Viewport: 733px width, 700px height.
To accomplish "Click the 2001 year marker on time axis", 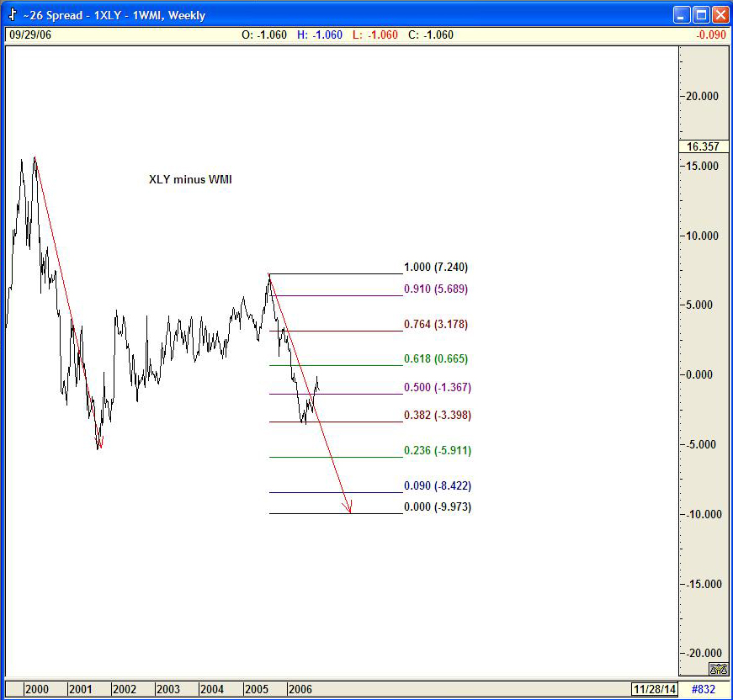I will [81, 689].
